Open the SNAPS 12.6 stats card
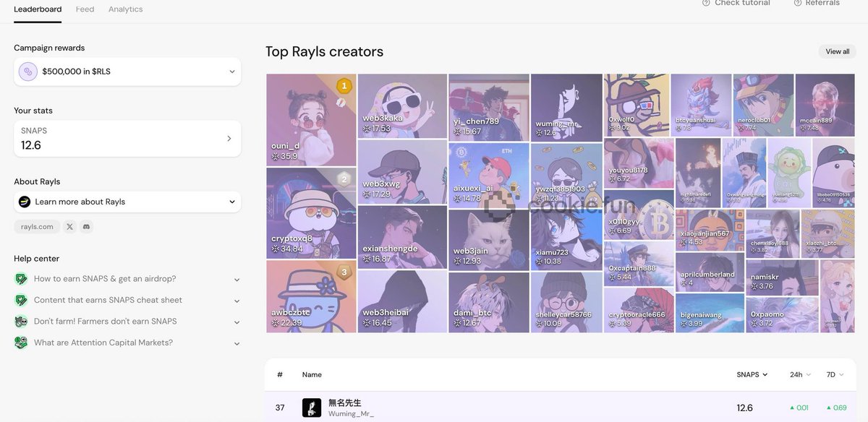This screenshot has width=868, height=422. tap(127, 138)
